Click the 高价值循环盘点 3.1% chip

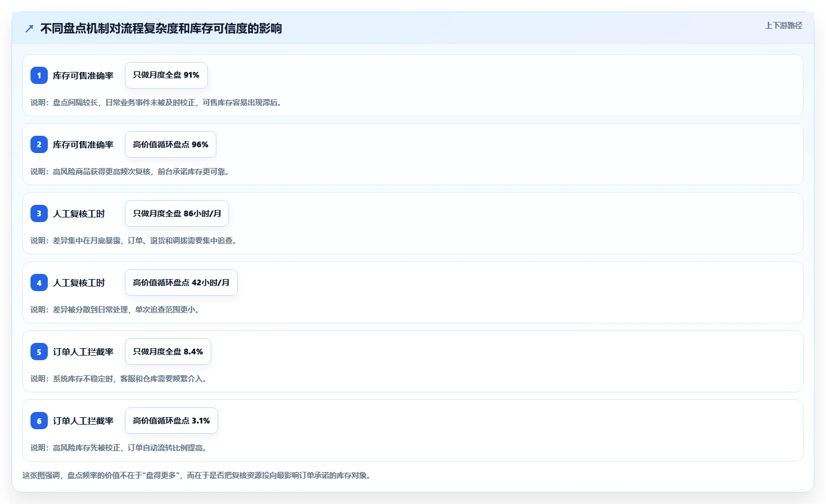click(x=172, y=421)
